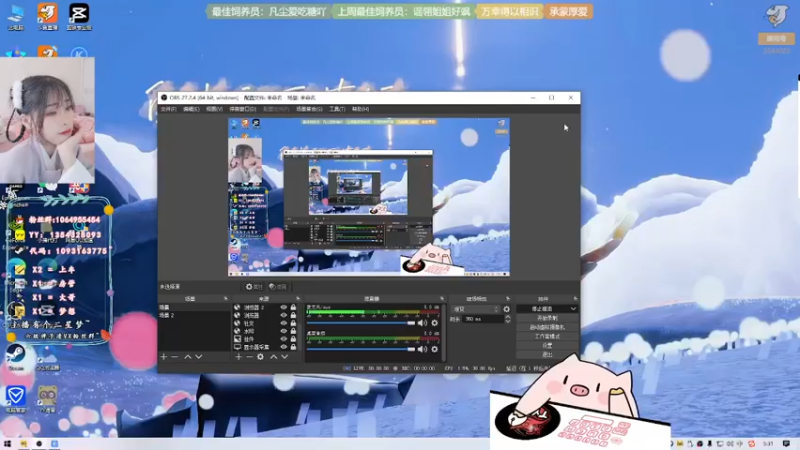Screen dimensions: 800x450
Task: Toggle visibility of the 水印 source
Action: (x=284, y=331)
